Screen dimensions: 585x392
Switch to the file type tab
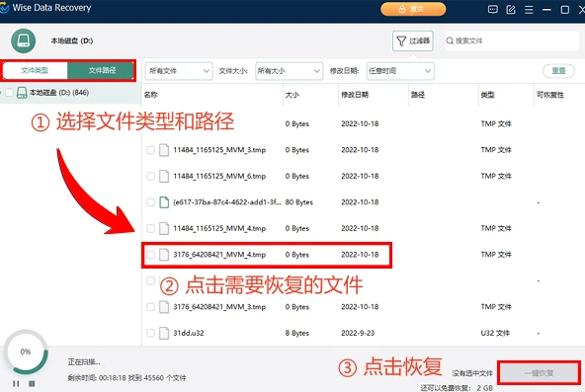(35, 70)
